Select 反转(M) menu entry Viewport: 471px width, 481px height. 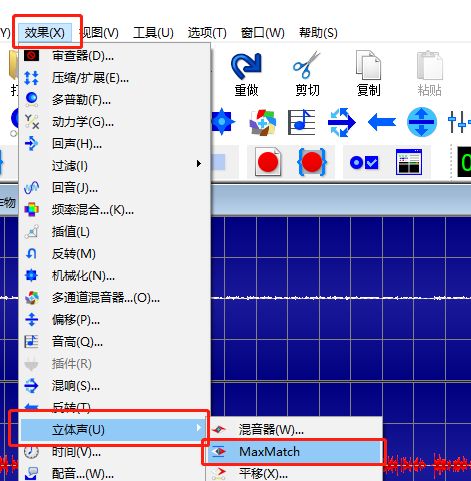coord(115,254)
